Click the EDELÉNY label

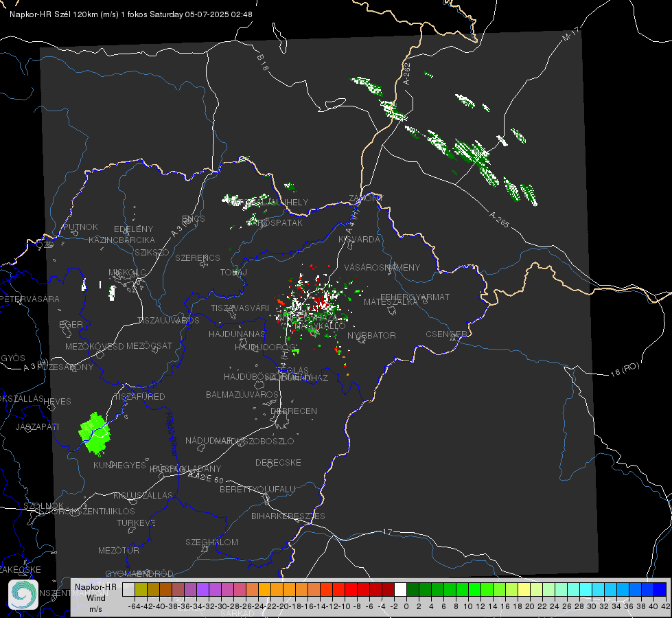tap(134, 229)
